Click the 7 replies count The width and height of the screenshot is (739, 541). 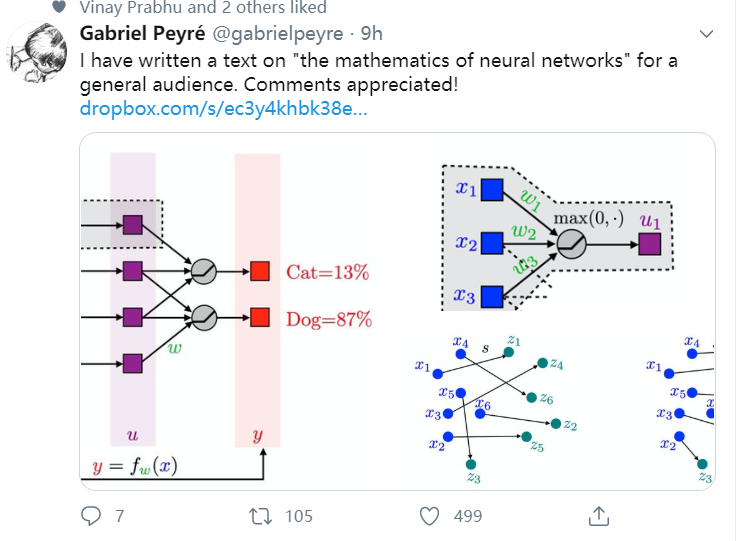click(x=120, y=516)
